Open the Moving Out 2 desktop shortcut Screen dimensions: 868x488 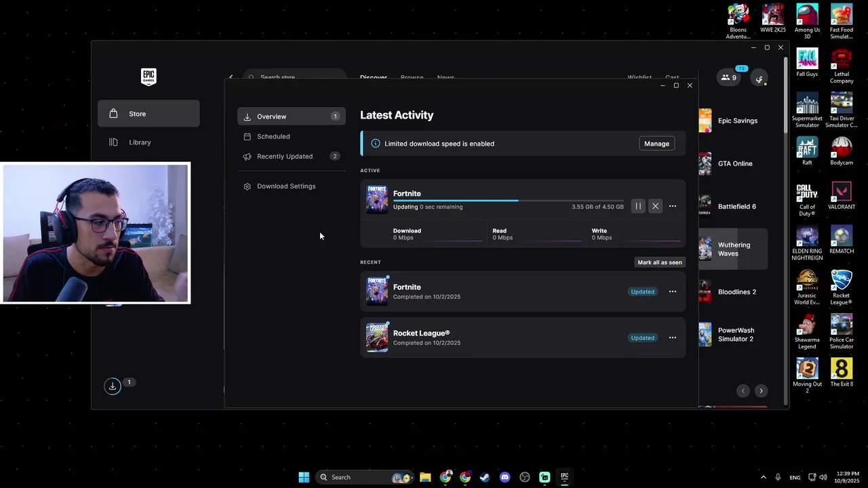click(x=807, y=375)
